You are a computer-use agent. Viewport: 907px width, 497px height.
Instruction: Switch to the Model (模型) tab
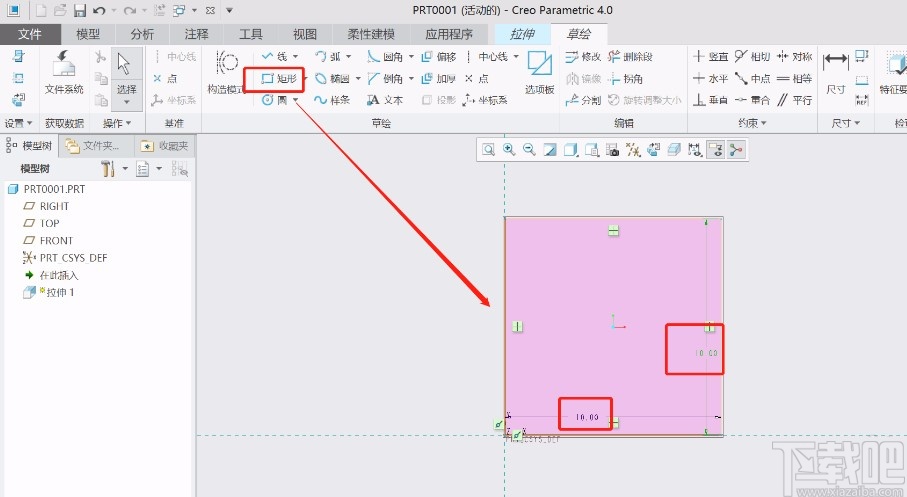[x=88, y=34]
